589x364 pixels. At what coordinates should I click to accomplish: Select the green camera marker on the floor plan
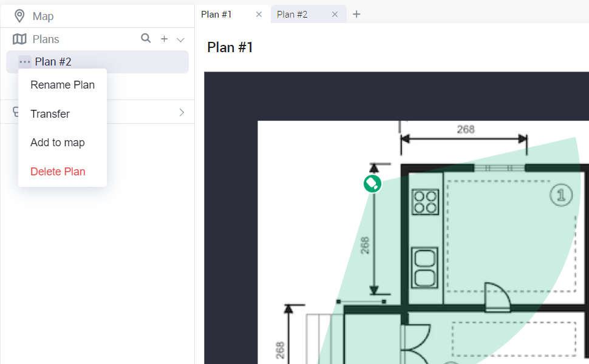[372, 183]
